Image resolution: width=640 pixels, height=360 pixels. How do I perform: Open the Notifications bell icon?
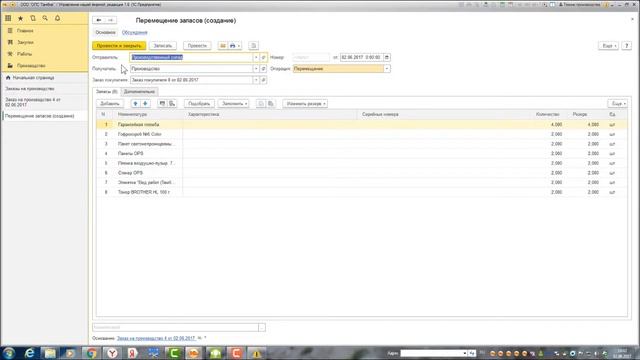pyautogui.click(x=58, y=18)
